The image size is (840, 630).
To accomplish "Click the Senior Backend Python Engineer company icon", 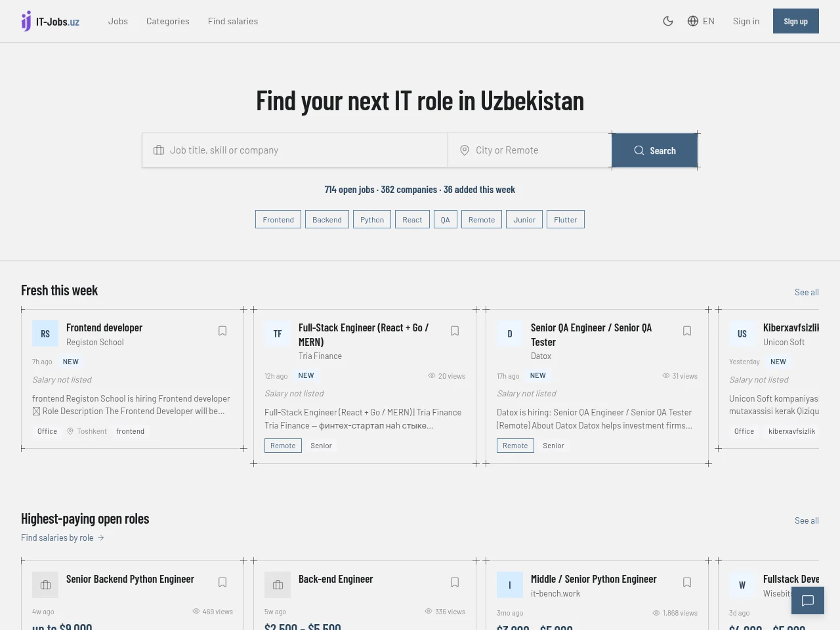I will pyautogui.click(x=45, y=585).
